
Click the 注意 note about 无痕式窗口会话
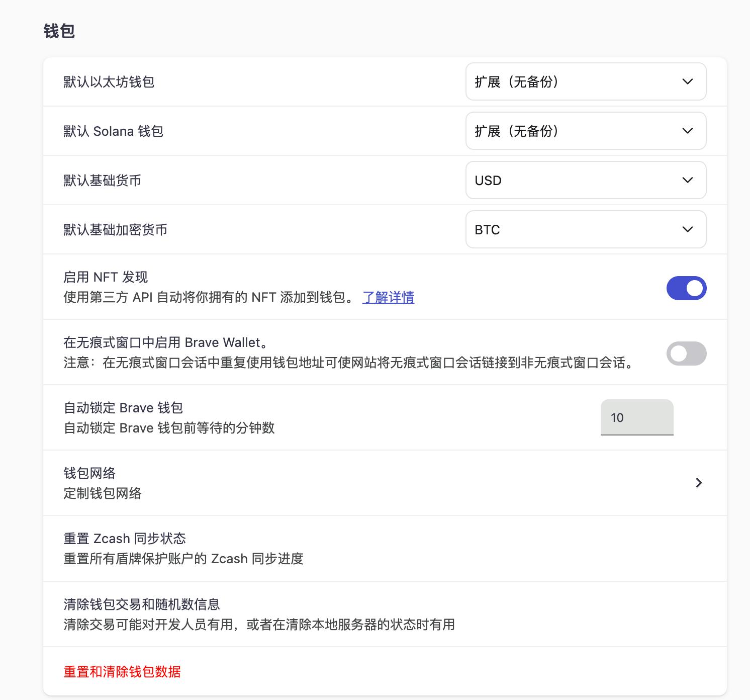349,363
